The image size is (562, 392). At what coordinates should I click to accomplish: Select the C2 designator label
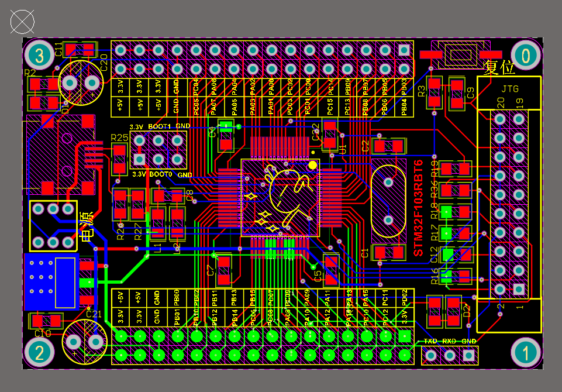366,146
